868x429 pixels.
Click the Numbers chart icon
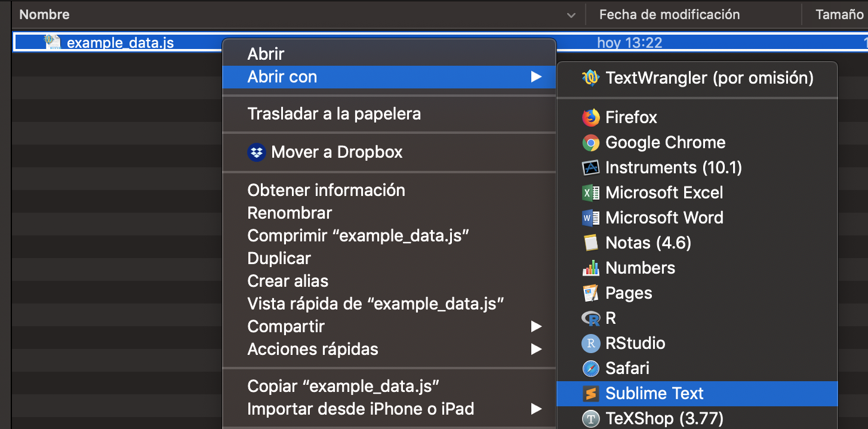tap(590, 268)
